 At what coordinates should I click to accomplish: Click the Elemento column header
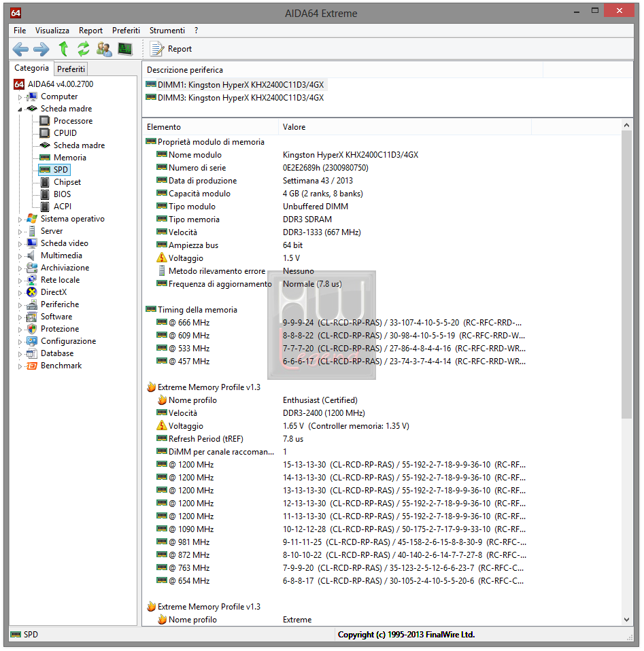pos(211,127)
